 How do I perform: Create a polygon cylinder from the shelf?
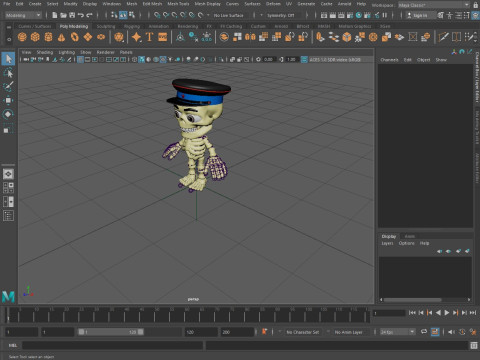click(48, 37)
